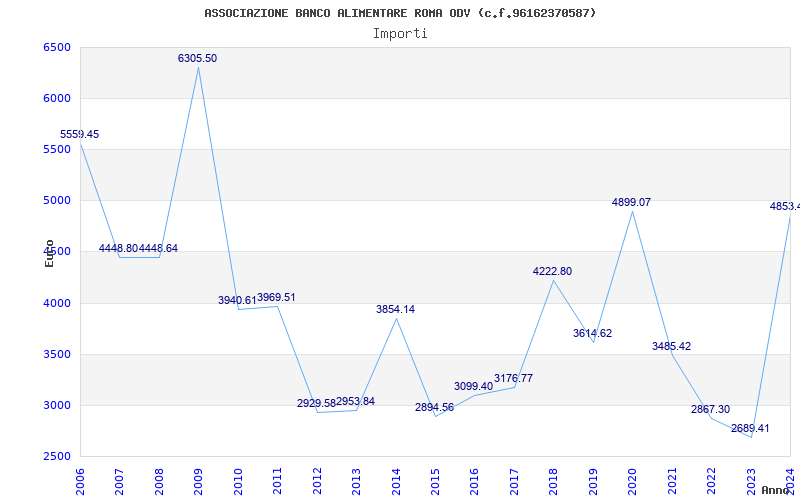800x500 pixels.
Task: Select the 2500 y-axis tick label
Action: point(57,457)
